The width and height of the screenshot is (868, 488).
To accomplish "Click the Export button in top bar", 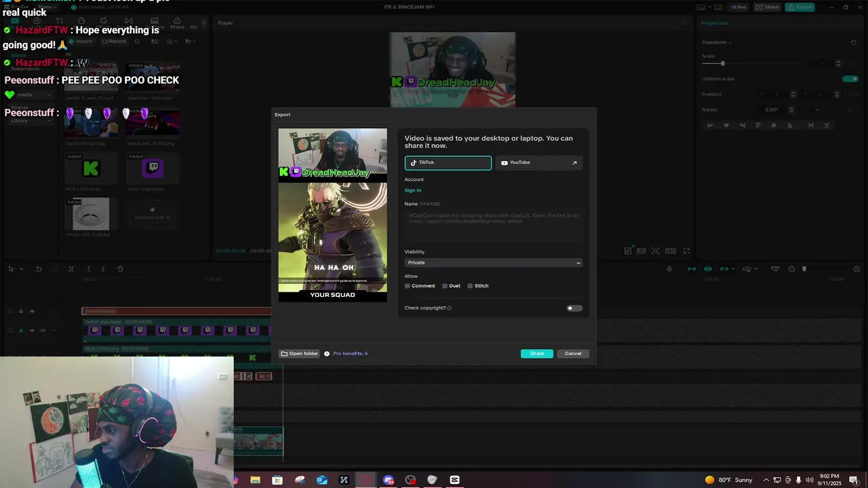I will tap(800, 7).
